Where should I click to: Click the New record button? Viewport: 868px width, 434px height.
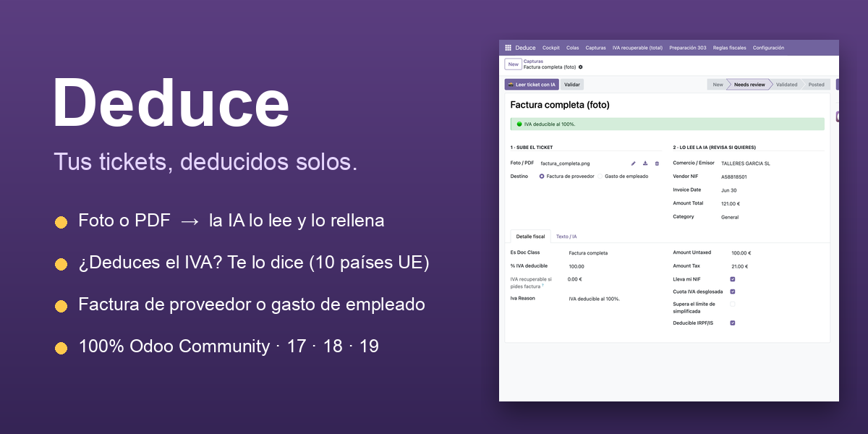513,64
